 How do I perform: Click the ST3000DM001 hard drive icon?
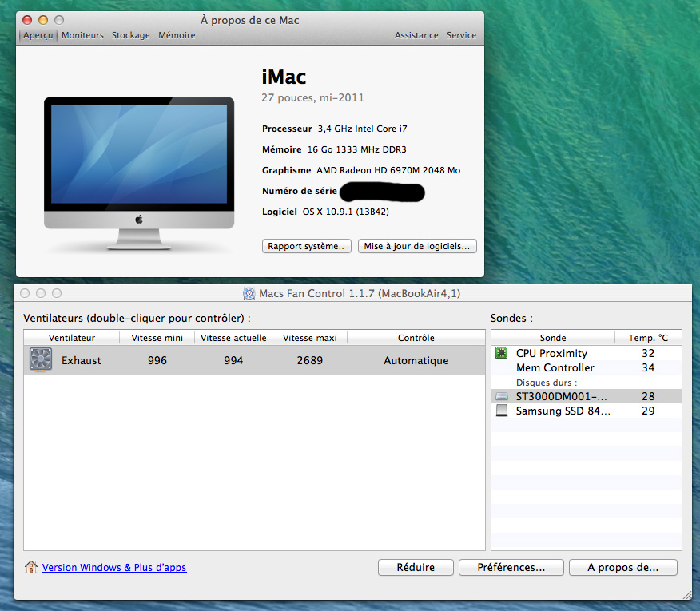tap(502, 396)
